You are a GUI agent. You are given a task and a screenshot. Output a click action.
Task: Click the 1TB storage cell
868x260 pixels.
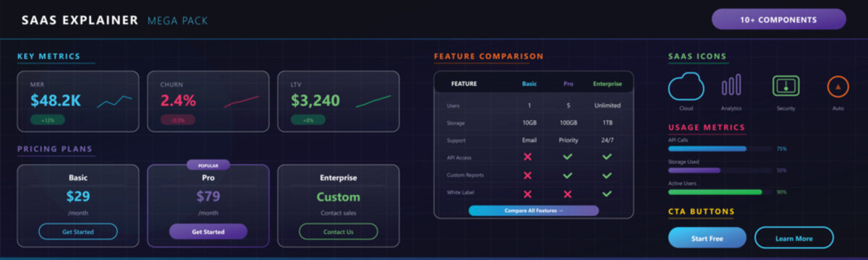click(607, 123)
